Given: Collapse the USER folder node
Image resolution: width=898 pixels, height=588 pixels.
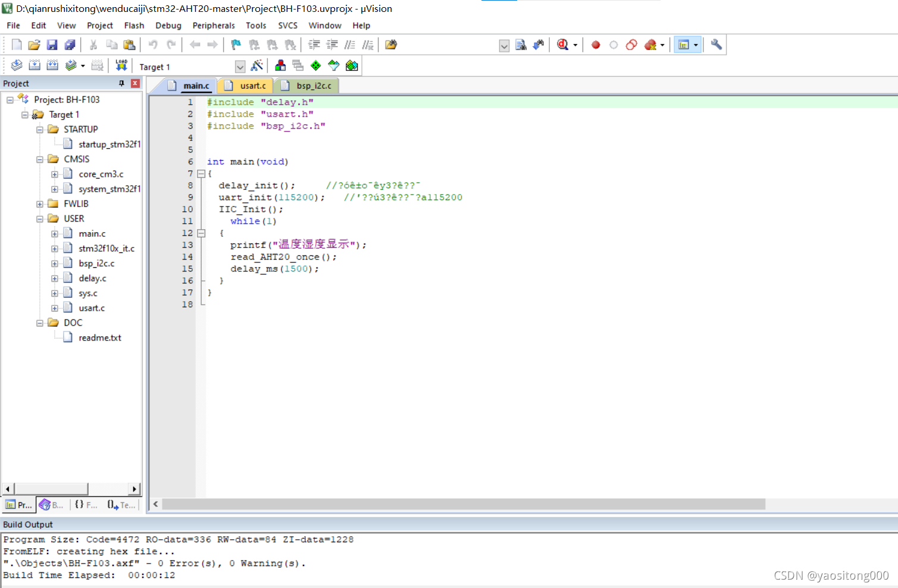Looking at the screenshot, I should click(40, 219).
